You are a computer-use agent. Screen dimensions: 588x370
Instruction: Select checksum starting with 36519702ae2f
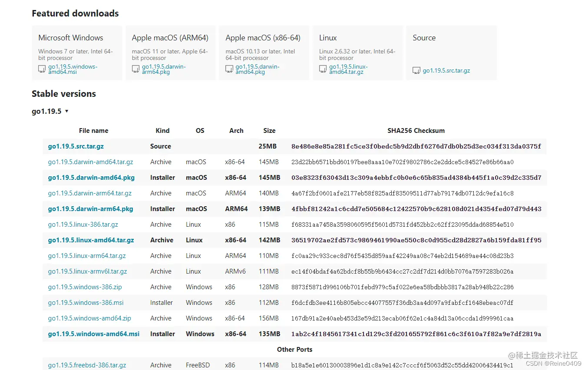coord(416,240)
